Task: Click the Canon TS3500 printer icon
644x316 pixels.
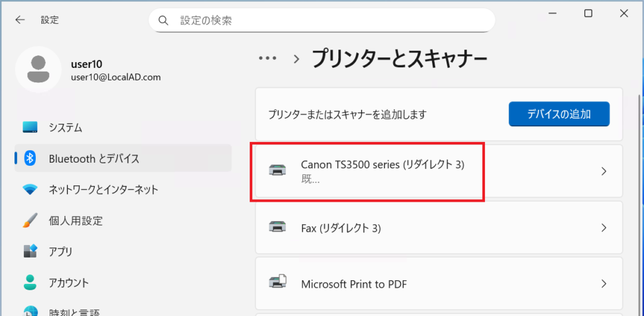Action: [x=277, y=171]
